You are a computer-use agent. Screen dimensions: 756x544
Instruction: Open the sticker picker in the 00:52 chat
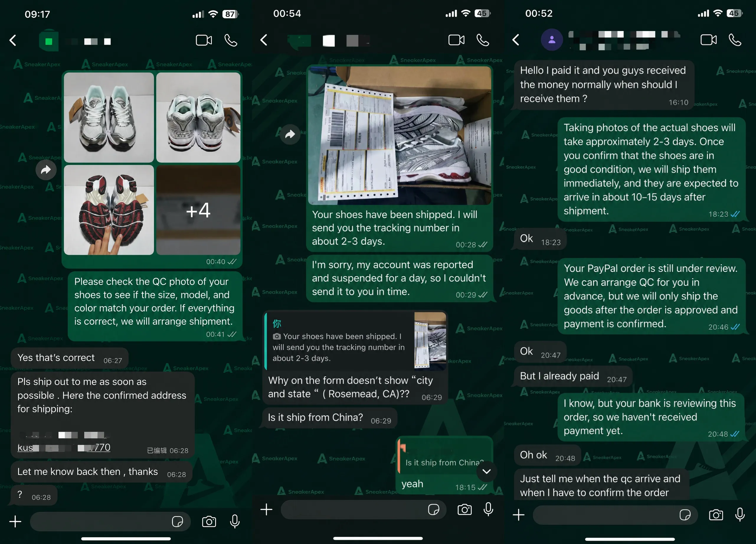[x=685, y=515]
